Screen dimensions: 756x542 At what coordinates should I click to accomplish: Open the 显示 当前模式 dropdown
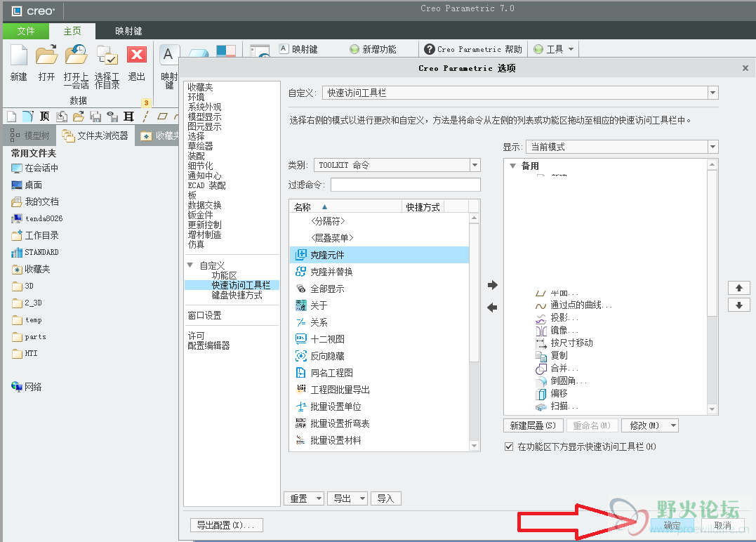pos(712,147)
